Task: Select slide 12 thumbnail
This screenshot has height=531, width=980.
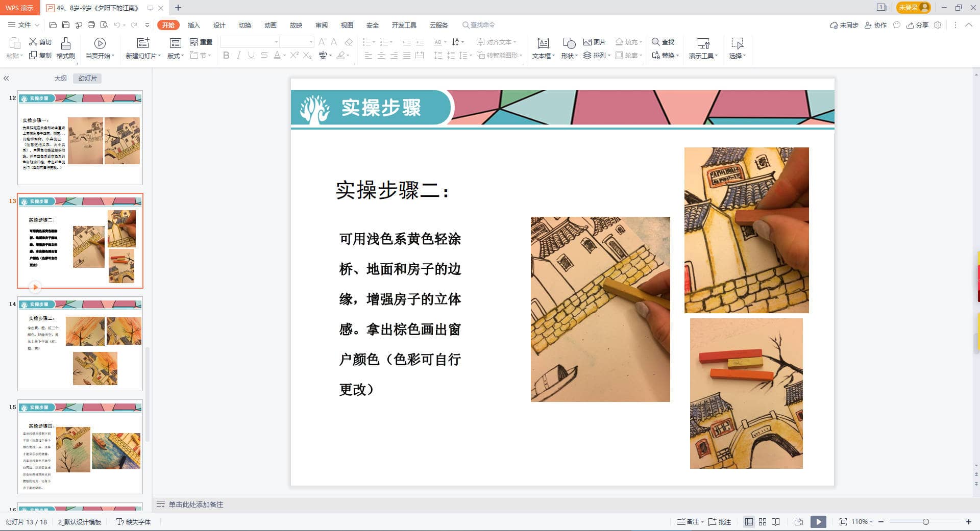Action: click(x=80, y=138)
